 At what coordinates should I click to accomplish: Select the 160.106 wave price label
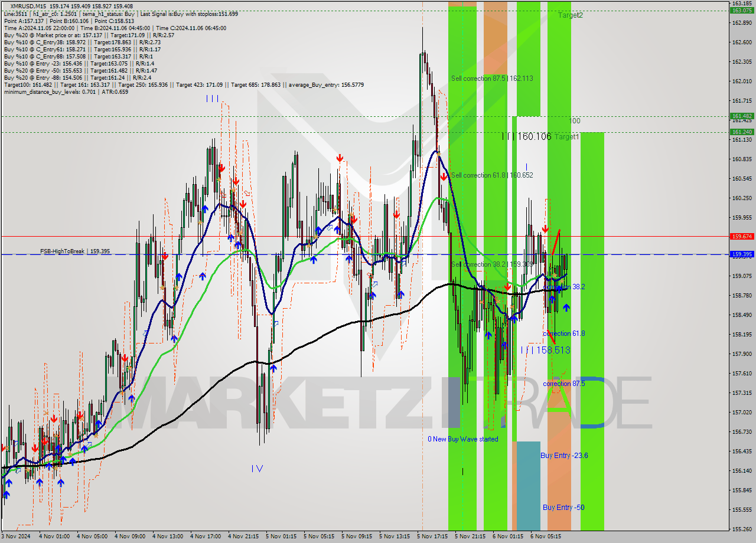[535, 136]
